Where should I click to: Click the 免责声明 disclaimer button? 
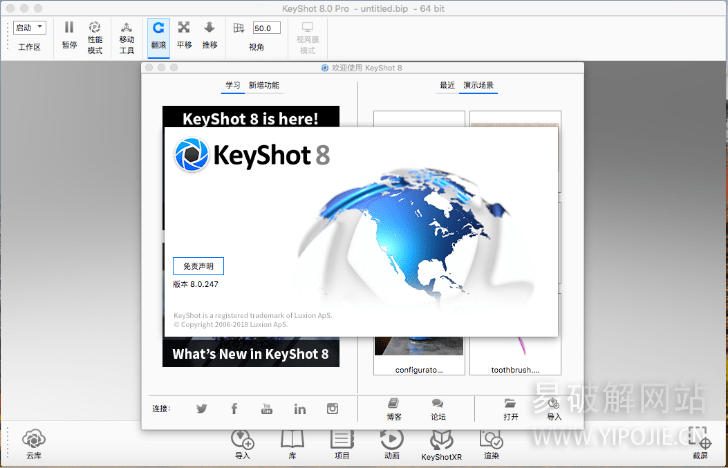coord(198,266)
